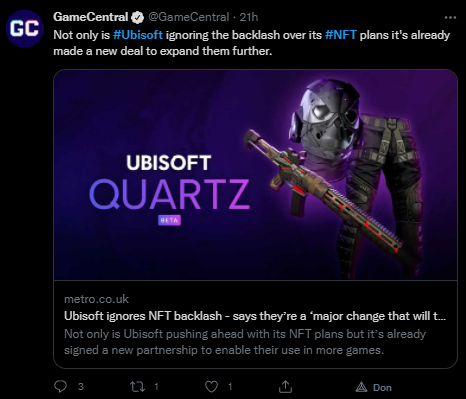Image resolution: width=466 pixels, height=399 pixels.
Task: Click the reply speech bubble icon
Action: point(60,387)
